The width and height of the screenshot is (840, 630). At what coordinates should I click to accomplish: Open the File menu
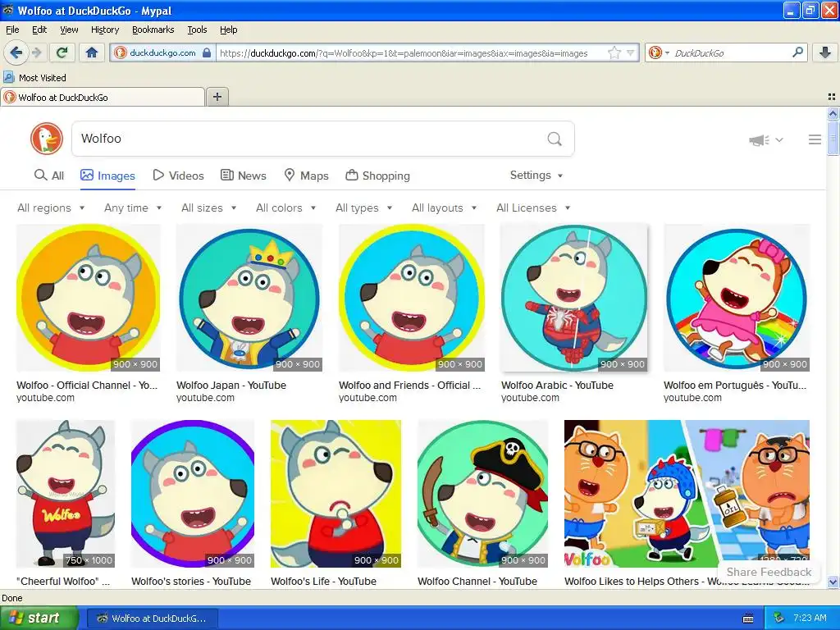(12, 30)
